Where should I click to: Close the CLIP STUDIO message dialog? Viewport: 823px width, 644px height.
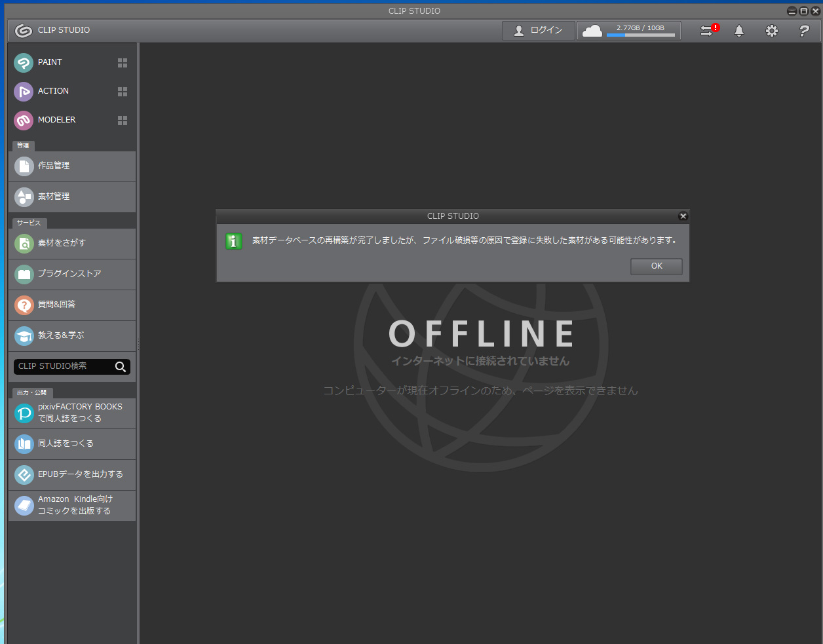[683, 216]
